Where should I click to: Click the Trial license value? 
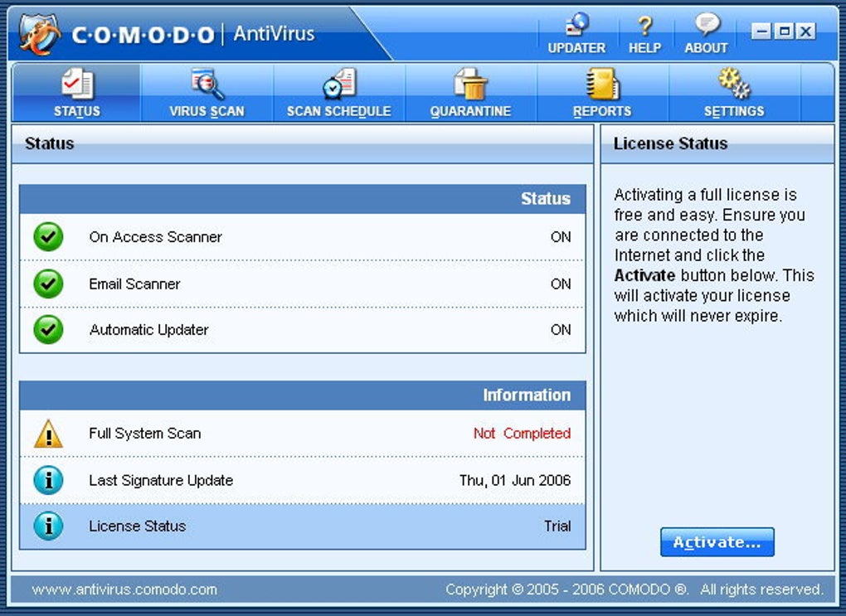coord(557,526)
